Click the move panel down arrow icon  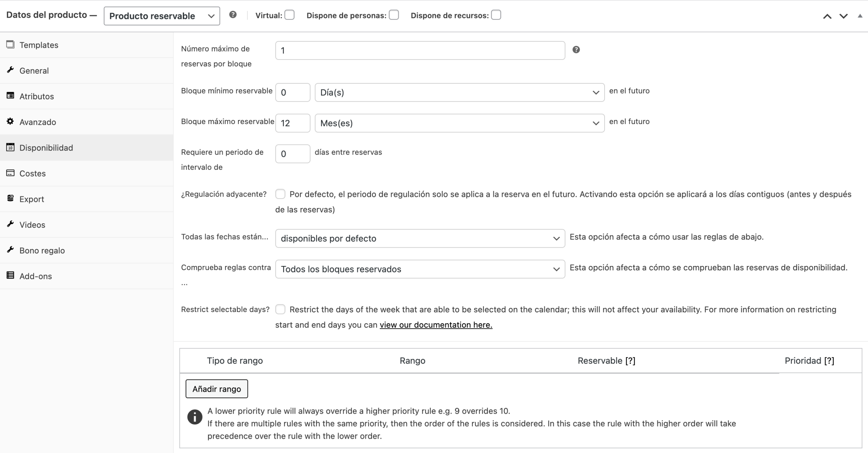[x=844, y=16]
